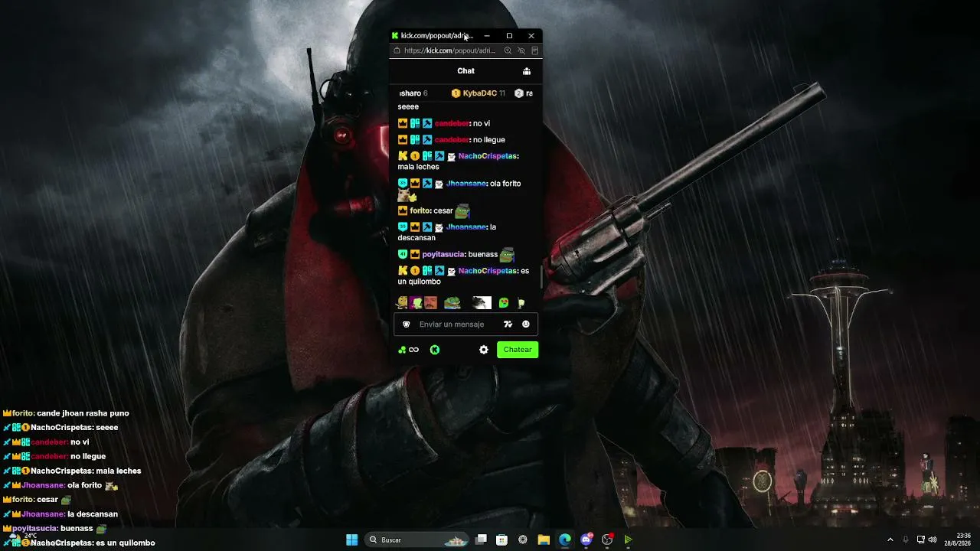Open candebor's profile from 'no vi' message
Screen dimensions: 980x551
(x=452, y=124)
